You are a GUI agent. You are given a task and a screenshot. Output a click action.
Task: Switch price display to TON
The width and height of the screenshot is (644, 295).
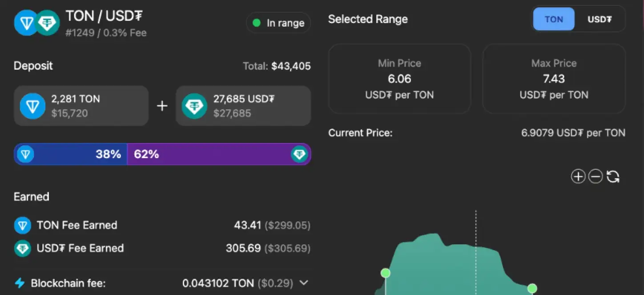coord(554,20)
